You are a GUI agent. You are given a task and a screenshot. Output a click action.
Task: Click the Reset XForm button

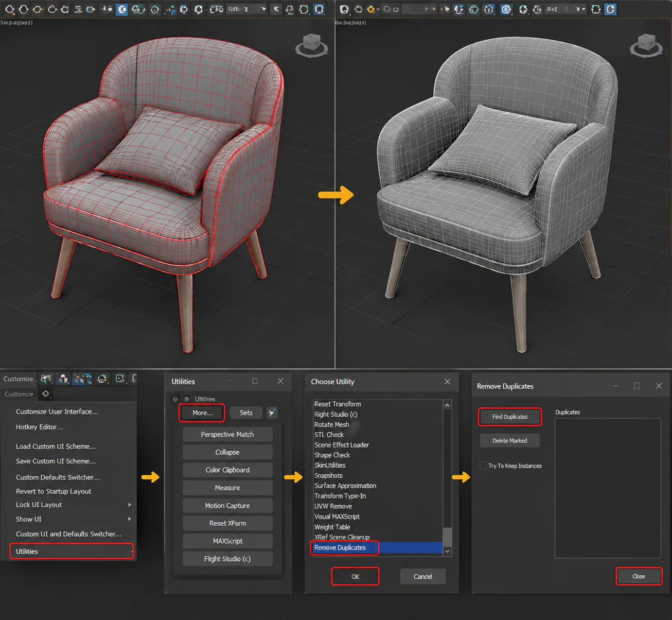tap(227, 523)
